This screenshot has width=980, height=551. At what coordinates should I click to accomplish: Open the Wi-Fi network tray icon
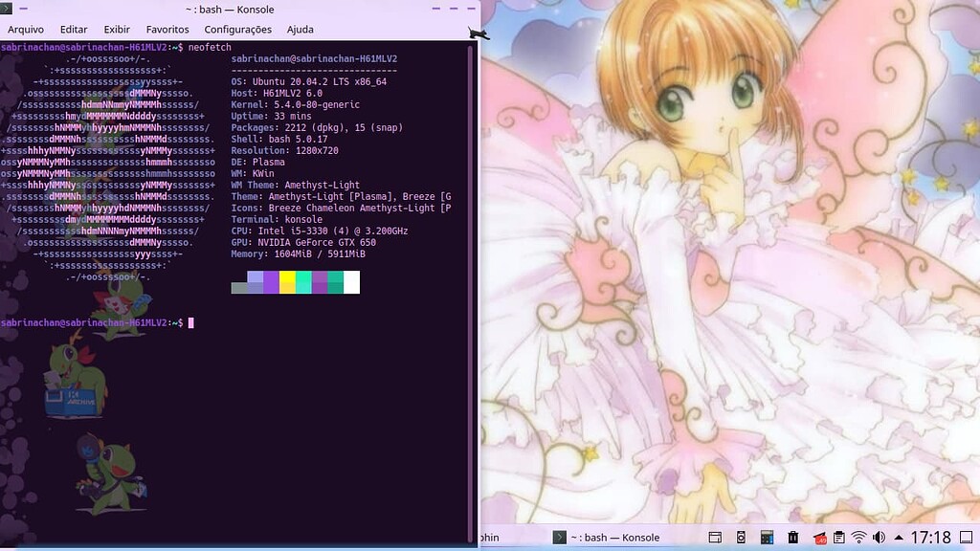click(858, 538)
